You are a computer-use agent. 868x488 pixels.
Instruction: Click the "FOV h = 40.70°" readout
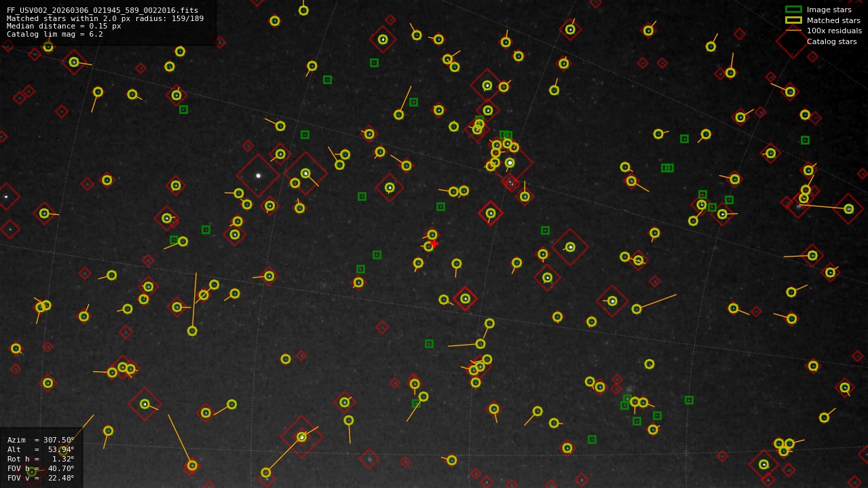click(x=41, y=468)
